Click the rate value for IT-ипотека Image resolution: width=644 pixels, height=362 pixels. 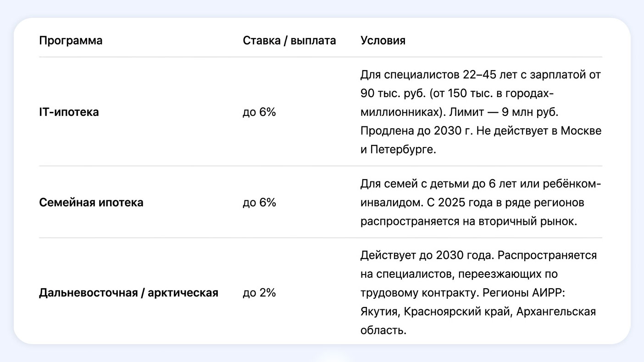click(x=259, y=112)
